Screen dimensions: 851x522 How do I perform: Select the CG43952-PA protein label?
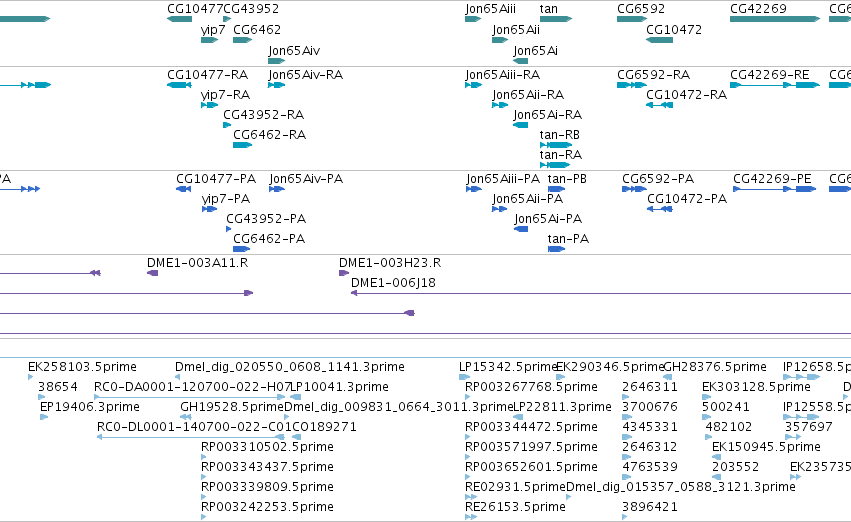[x=266, y=219]
